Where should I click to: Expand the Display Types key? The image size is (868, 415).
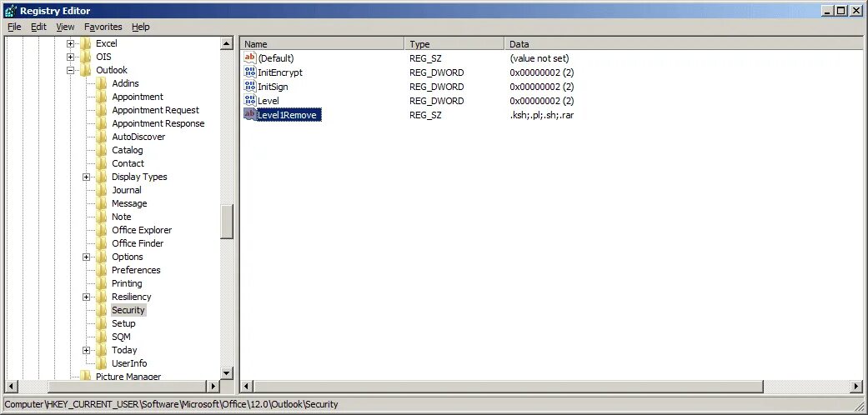[x=87, y=177]
